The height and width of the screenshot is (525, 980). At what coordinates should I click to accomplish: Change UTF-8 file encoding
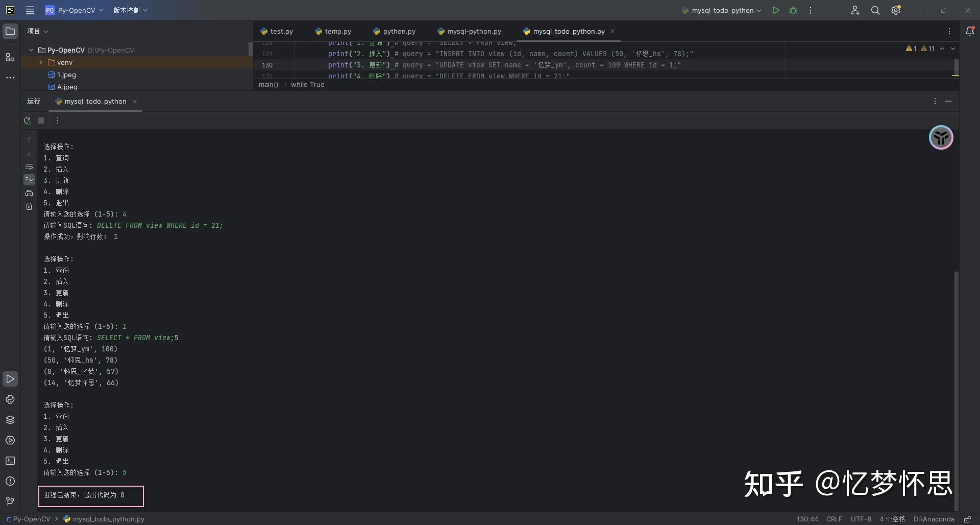pos(861,519)
